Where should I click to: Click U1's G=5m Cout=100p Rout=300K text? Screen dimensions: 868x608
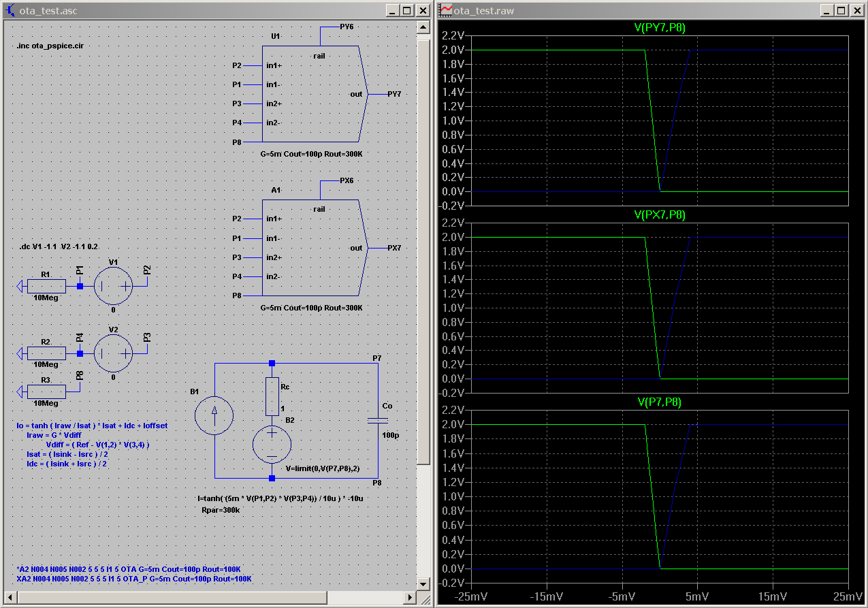click(311, 155)
